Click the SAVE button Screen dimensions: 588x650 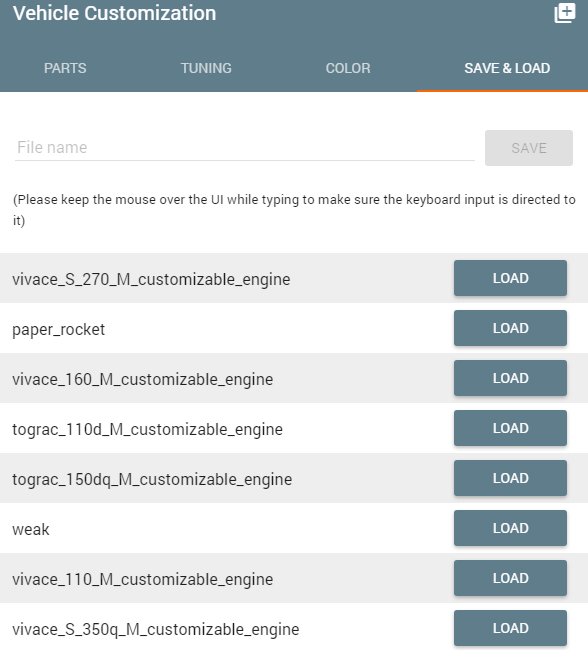[529, 148]
